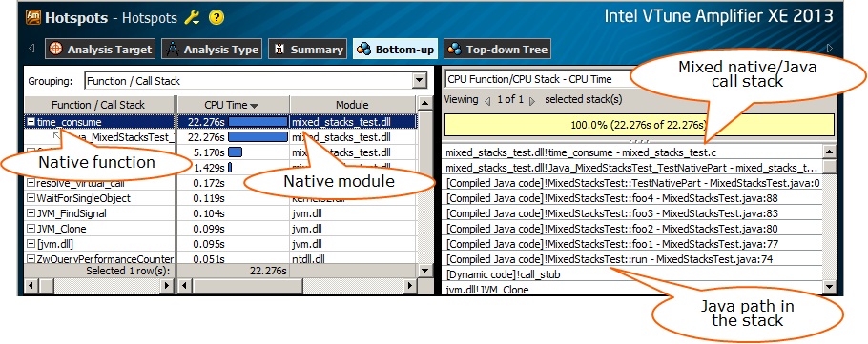Switch to the Bottom-up tab
The width and height of the screenshot is (868, 344).
(395, 50)
